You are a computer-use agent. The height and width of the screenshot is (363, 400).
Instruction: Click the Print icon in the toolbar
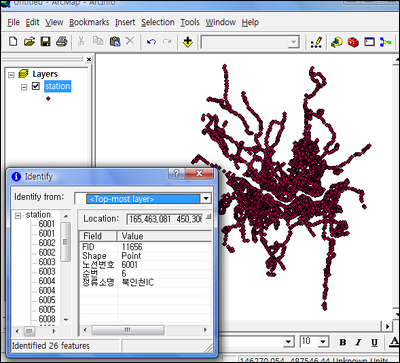(62, 42)
